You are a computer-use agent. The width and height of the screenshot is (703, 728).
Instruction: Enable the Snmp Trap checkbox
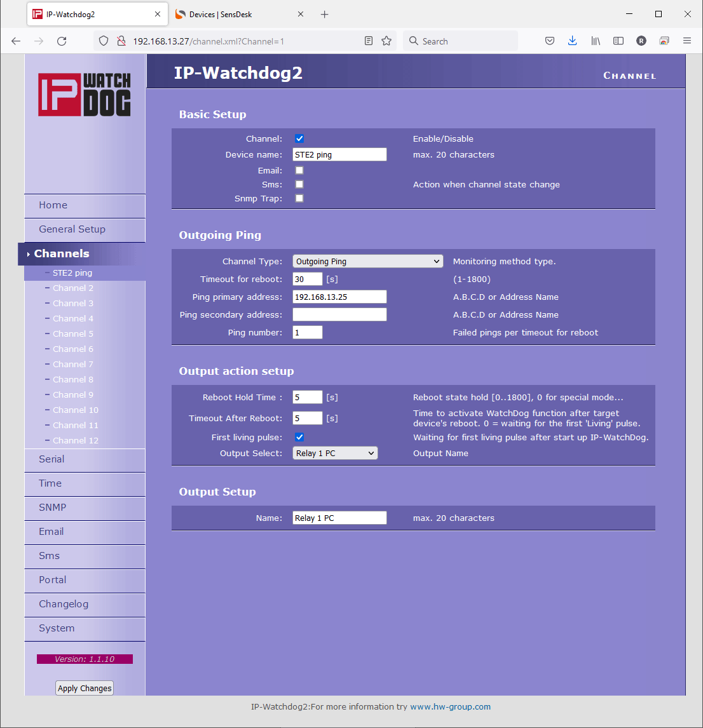click(x=299, y=198)
